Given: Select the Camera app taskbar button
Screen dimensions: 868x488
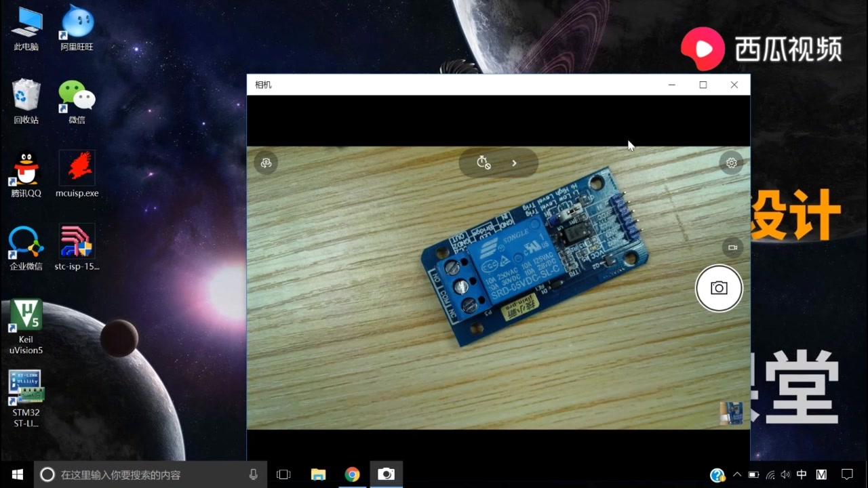Looking at the screenshot, I should pyautogui.click(x=386, y=474).
